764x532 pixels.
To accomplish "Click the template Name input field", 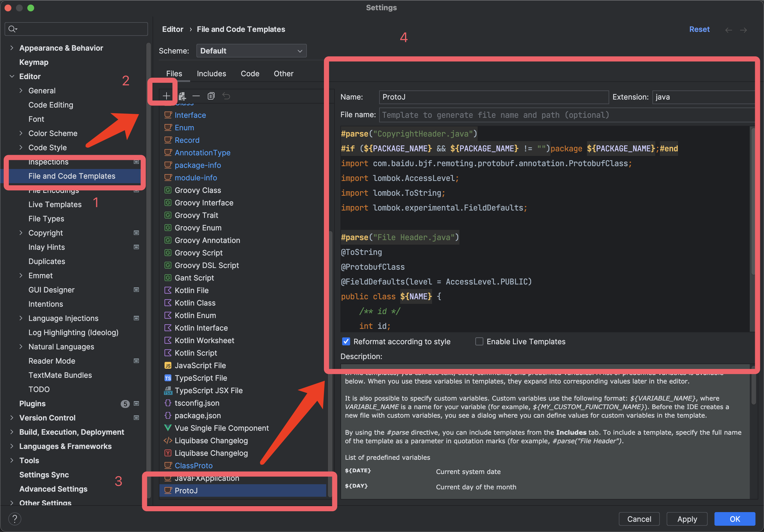I will [x=494, y=97].
